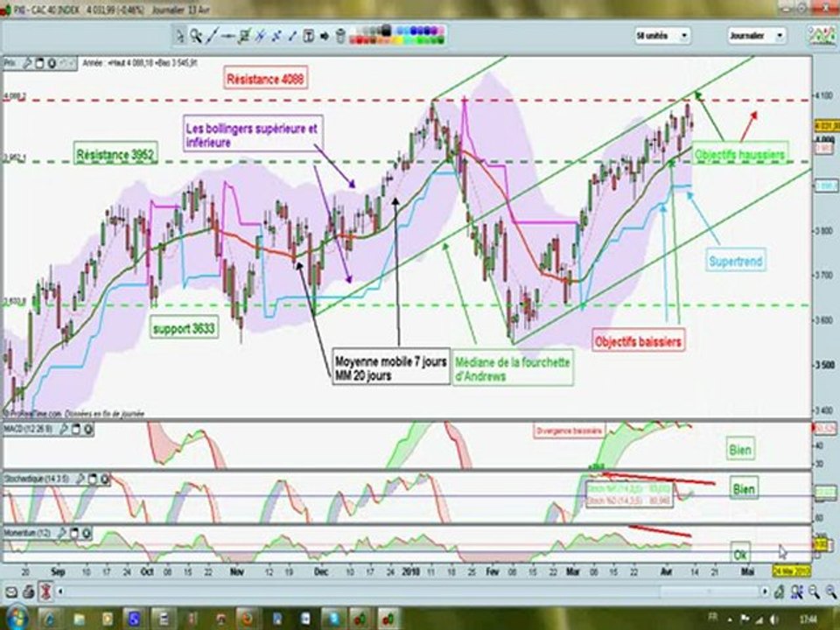
Task: Select the 'Moyenne mobile 7 jours' text box
Action: click(x=390, y=368)
